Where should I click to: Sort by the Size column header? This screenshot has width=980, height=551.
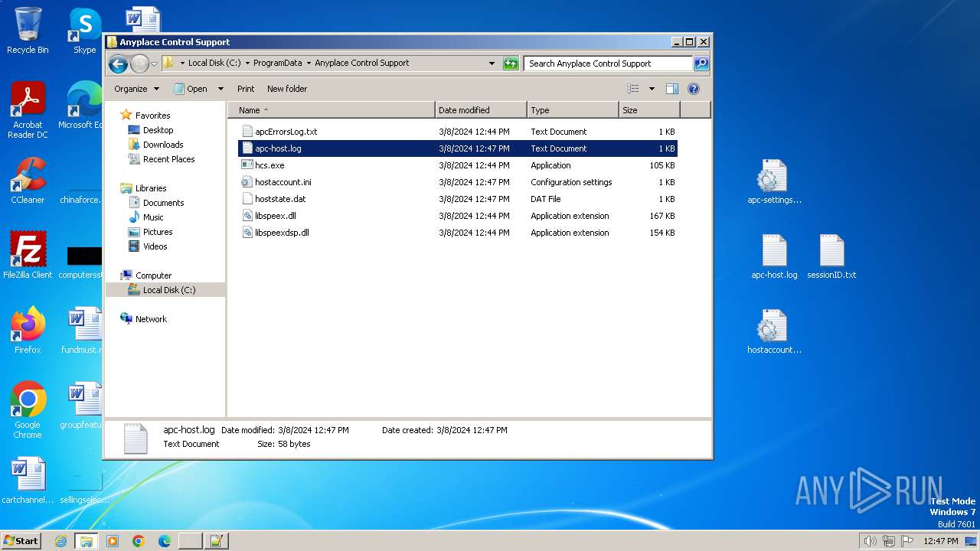[x=649, y=110]
